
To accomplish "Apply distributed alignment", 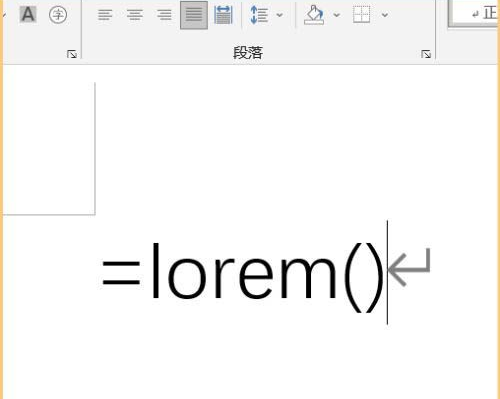I will point(223,15).
